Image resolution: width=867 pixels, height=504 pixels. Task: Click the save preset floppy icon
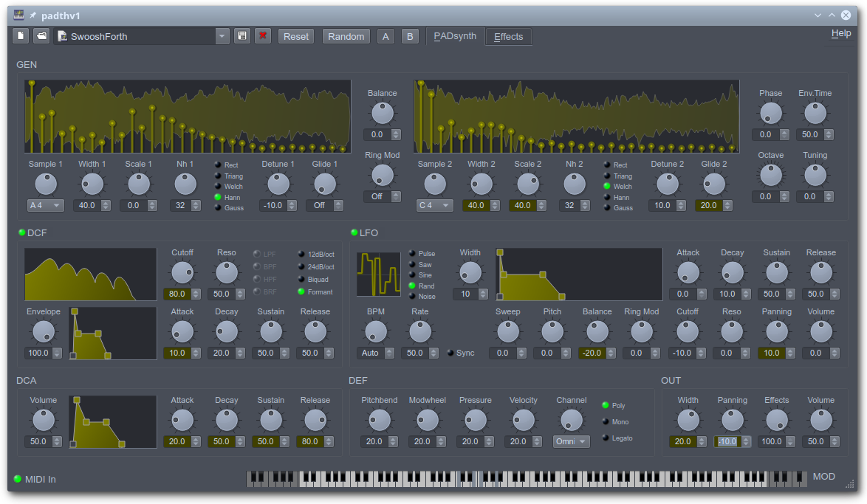coord(241,36)
